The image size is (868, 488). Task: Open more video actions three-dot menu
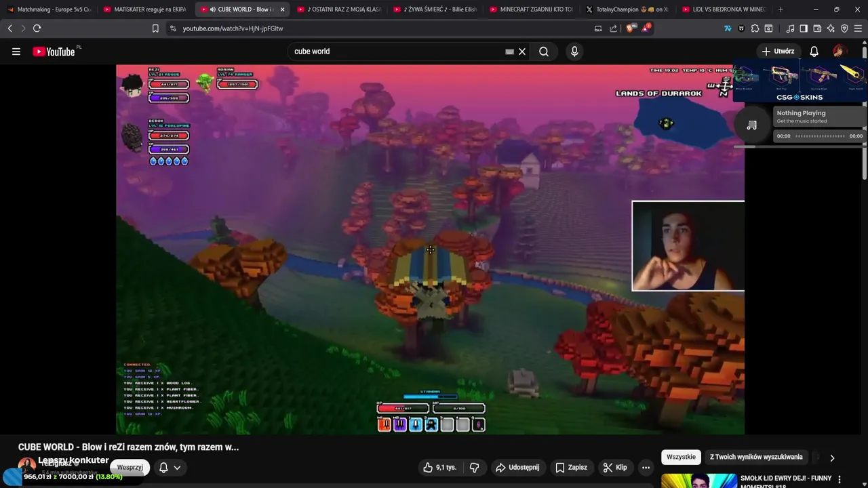click(646, 468)
